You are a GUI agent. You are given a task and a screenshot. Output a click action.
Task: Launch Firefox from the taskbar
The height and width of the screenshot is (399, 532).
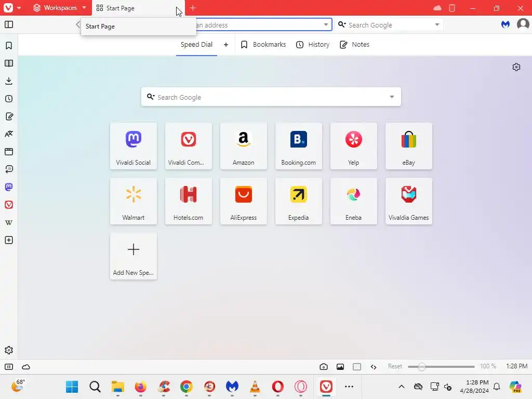[x=140, y=387]
